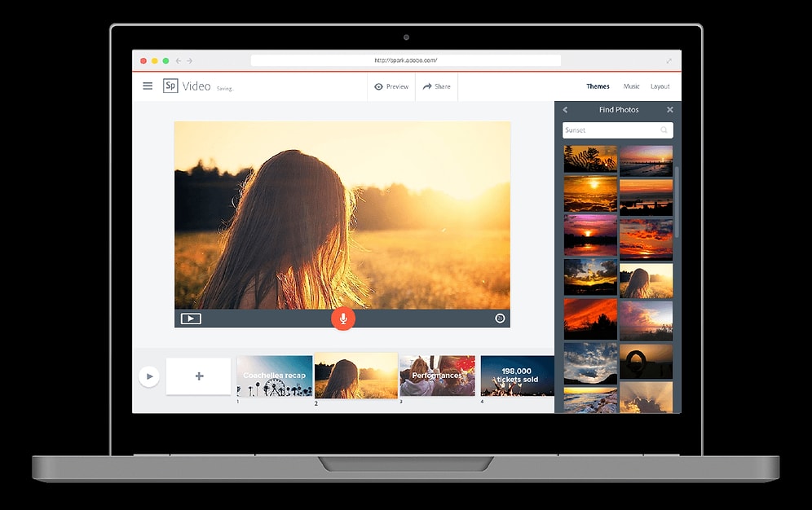
Task: Click the slide duration timer icon
Action: (x=500, y=319)
